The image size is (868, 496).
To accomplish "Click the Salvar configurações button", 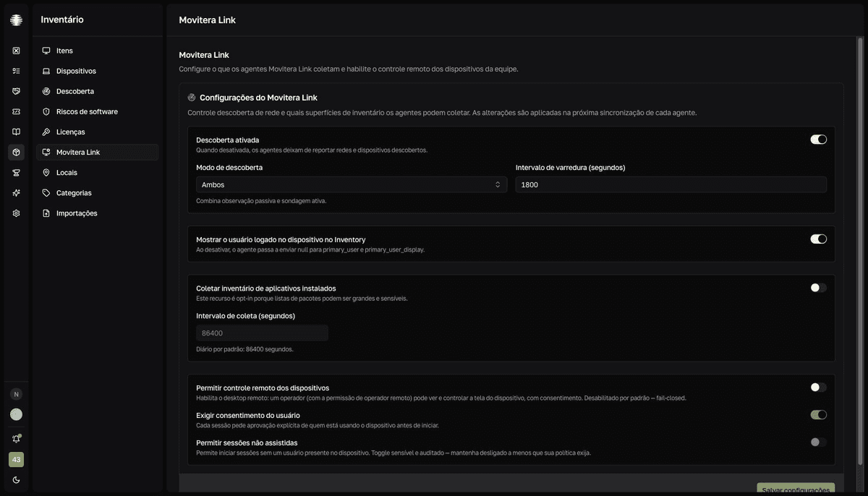I will click(796, 489).
